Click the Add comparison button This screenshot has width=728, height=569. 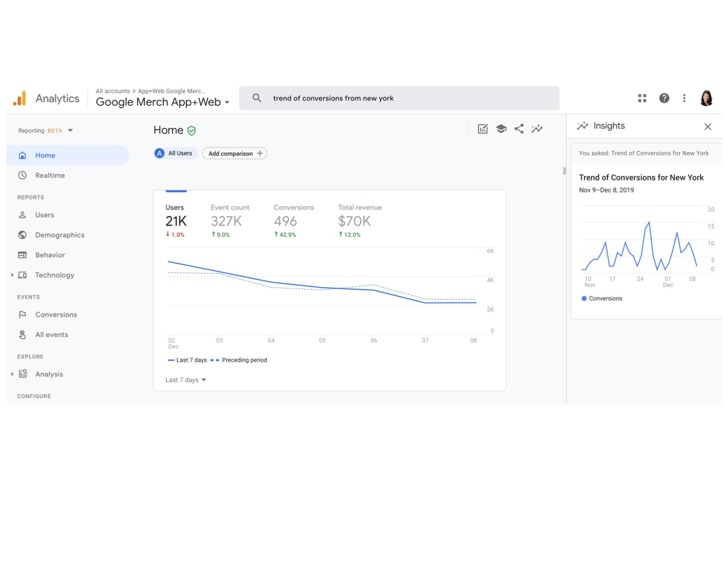pyautogui.click(x=235, y=153)
